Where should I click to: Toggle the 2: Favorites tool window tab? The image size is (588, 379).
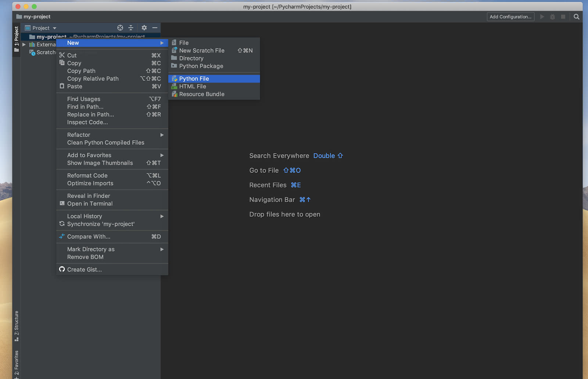pyautogui.click(x=17, y=364)
